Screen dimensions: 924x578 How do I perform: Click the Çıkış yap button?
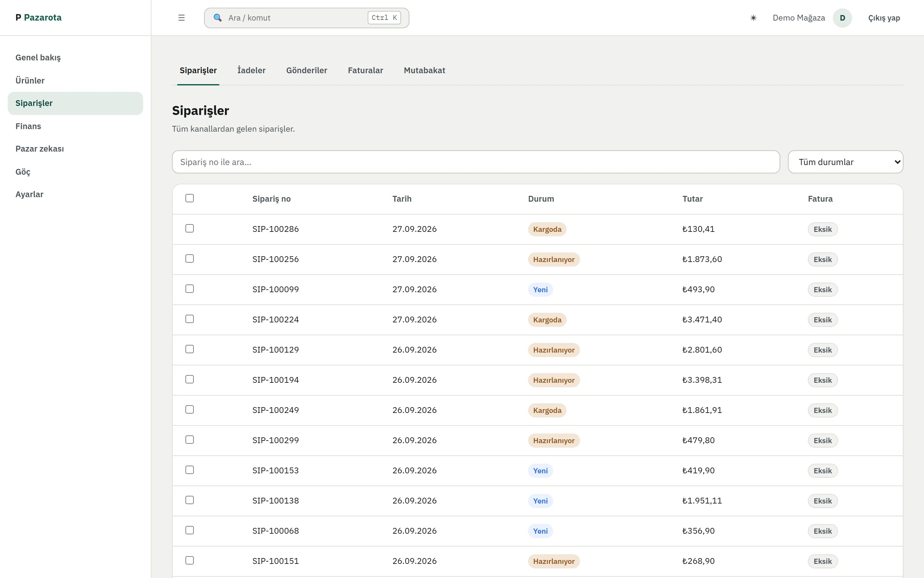click(x=884, y=18)
